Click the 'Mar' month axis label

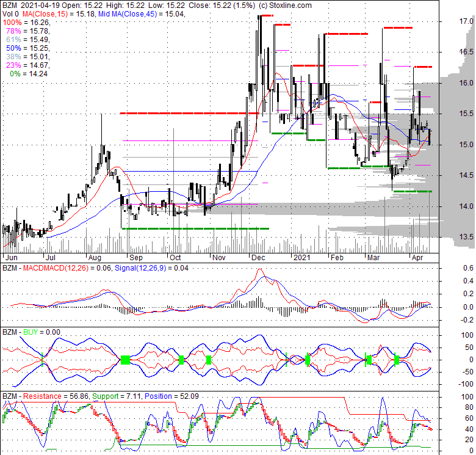[373, 258]
